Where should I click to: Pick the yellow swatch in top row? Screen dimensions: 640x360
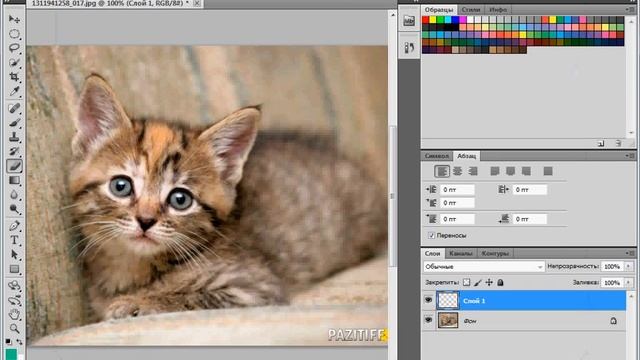pyautogui.click(x=433, y=20)
